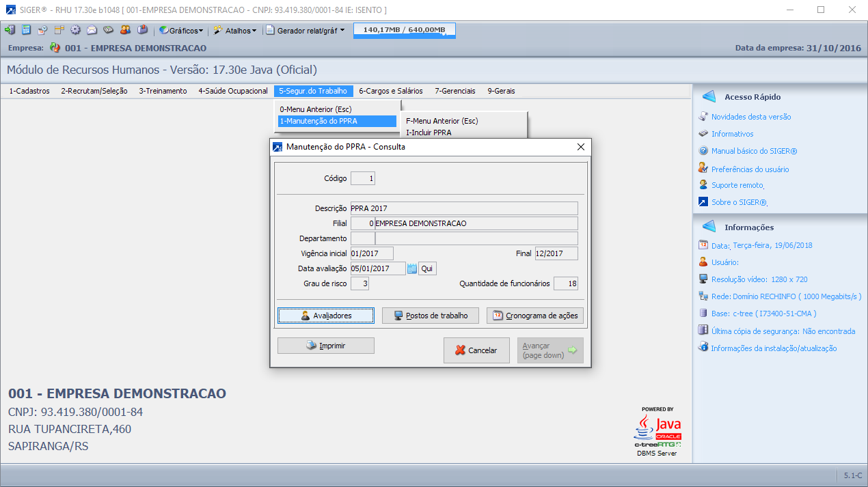Screen dimensions: 868x487
Task: Close the Manutenção do PPRA dialog
Action: pos(581,147)
